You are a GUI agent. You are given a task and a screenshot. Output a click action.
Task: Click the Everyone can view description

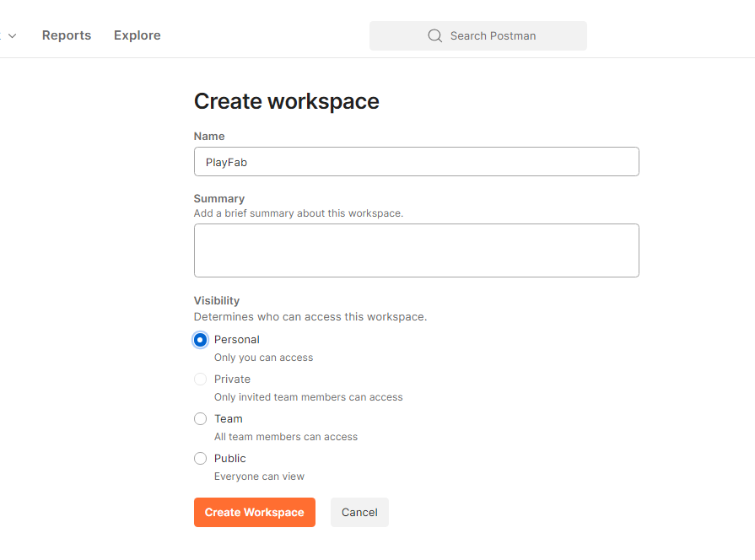click(x=259, y=476)
